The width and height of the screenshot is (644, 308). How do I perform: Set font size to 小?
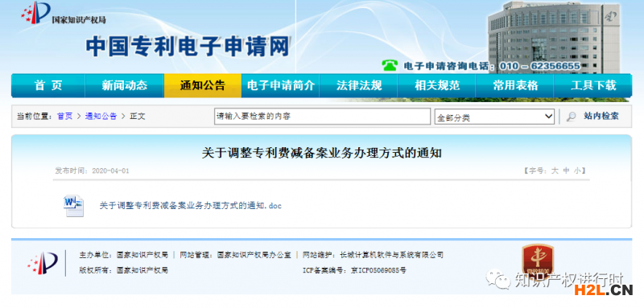click(x=577, y=171)
